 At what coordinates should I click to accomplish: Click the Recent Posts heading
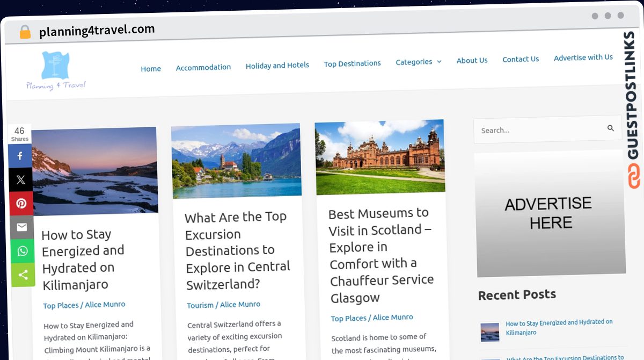click(x=517, y=294)
